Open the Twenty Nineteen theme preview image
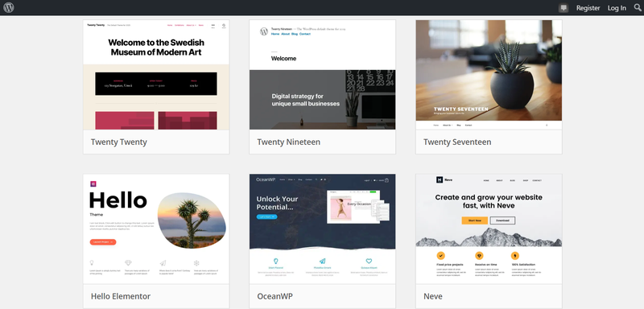This screenshot has width=644, height=309. (323, 75)
